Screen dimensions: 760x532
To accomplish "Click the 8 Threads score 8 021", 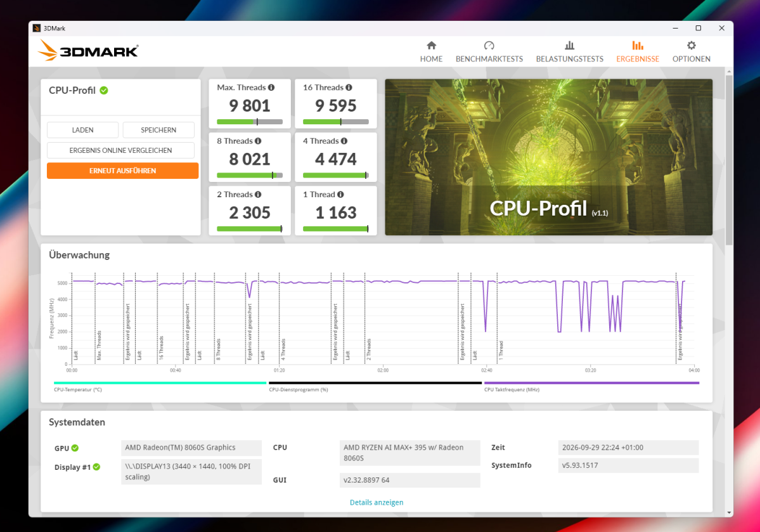I will coord(250,159).
